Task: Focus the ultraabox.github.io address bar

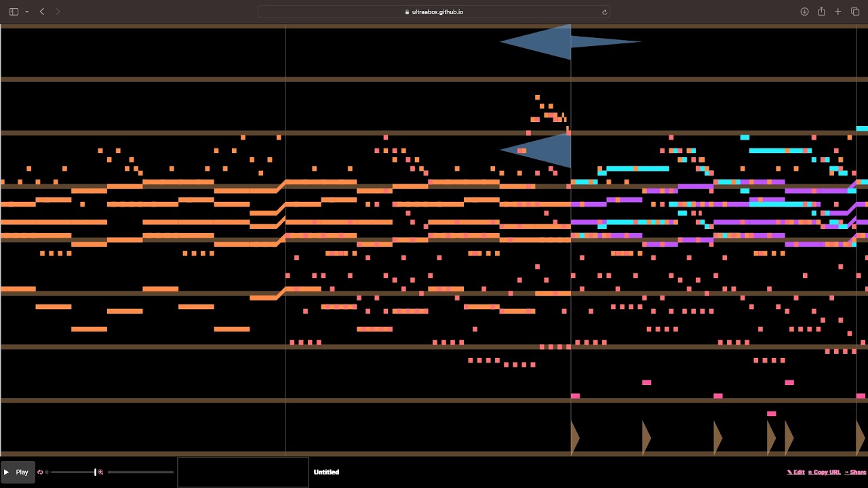Action: (x=434, y=12)
